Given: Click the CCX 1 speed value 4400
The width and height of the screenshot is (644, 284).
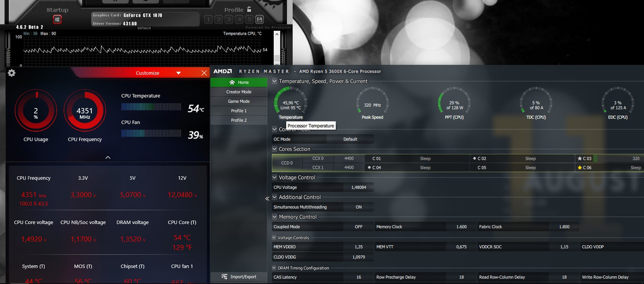Looking at the screenshot, I should click(x=349, y=168).
